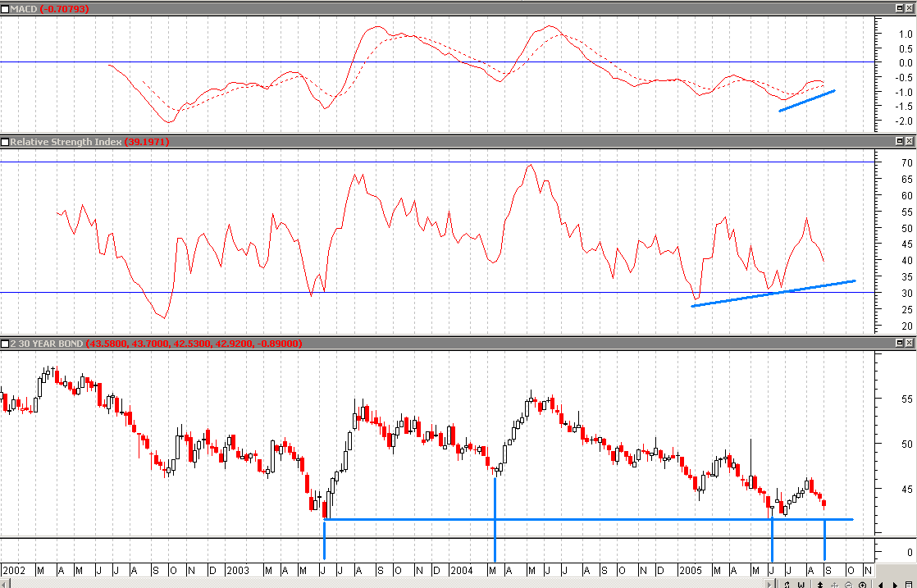Zoom out with the minus magnifier icon
917x588 pixels.
pos(849,585)
